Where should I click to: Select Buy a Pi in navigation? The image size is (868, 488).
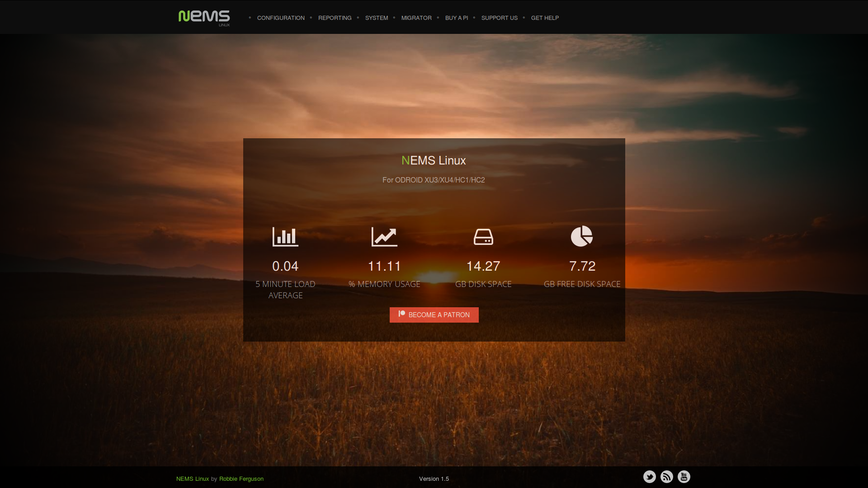[x=456, y=18]
